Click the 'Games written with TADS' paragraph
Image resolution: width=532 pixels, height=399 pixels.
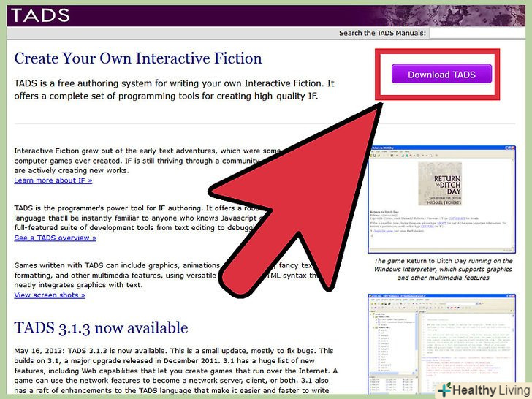[x=167, y=275]
